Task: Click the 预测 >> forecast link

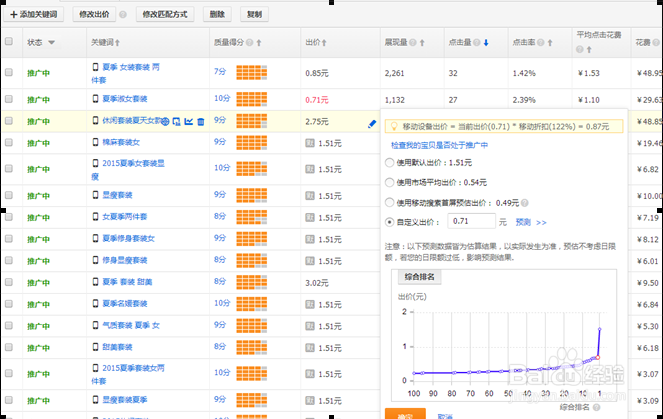Action: (531, 222)
